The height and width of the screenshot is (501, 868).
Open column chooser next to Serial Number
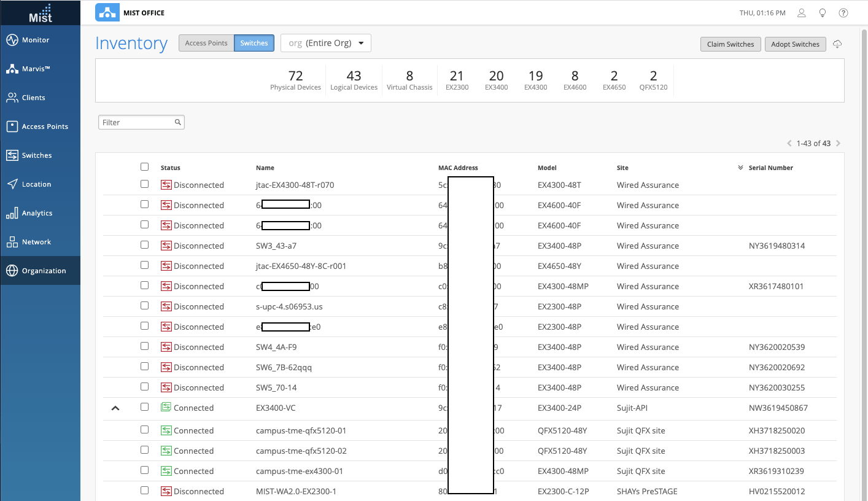point(740,168)
